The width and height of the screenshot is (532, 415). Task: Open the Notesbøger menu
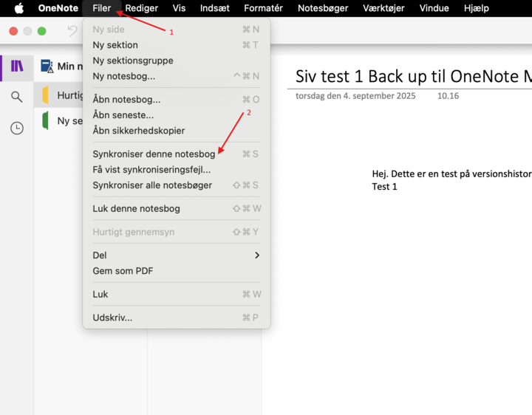(323, 8)
